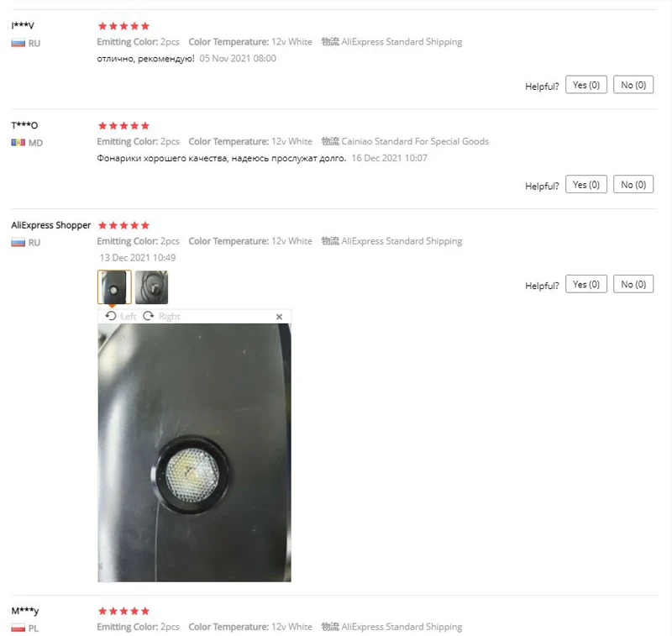Rotate the review photo right
Screen dimensions: 672x636
161,316
